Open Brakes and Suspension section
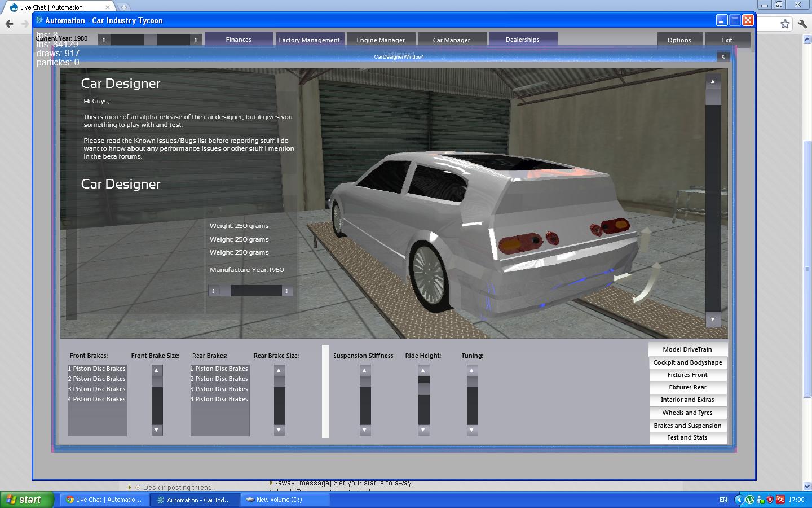 point(687,426)
